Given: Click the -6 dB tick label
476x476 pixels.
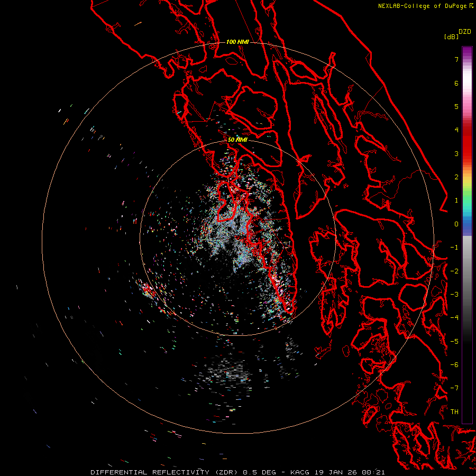Looking at the screenshot, I should point(454,365).
